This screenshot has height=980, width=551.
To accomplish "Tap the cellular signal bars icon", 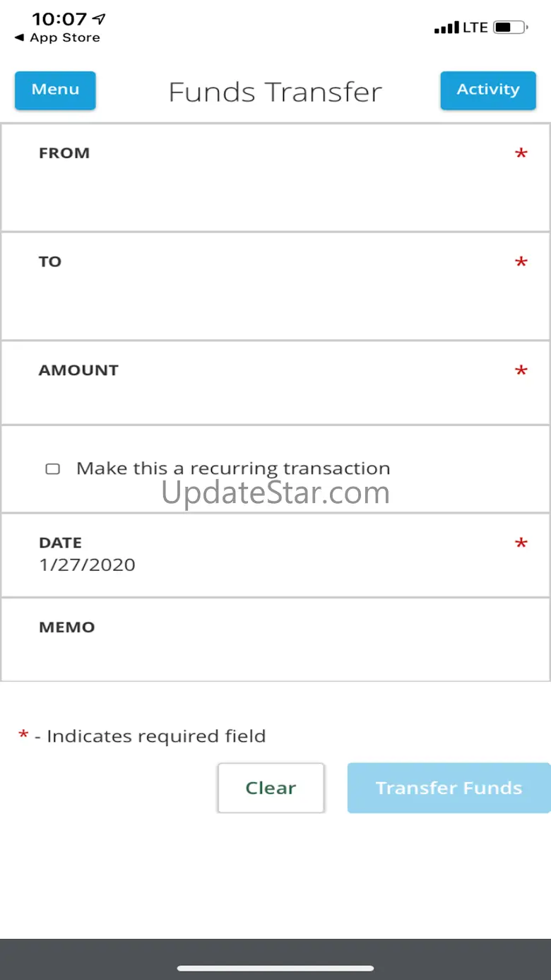I will pyautogui.click(x=446, y=28).
